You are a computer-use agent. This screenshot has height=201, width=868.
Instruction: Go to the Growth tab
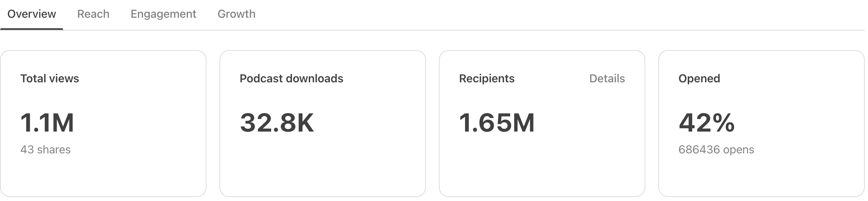(x=236, y=14)
